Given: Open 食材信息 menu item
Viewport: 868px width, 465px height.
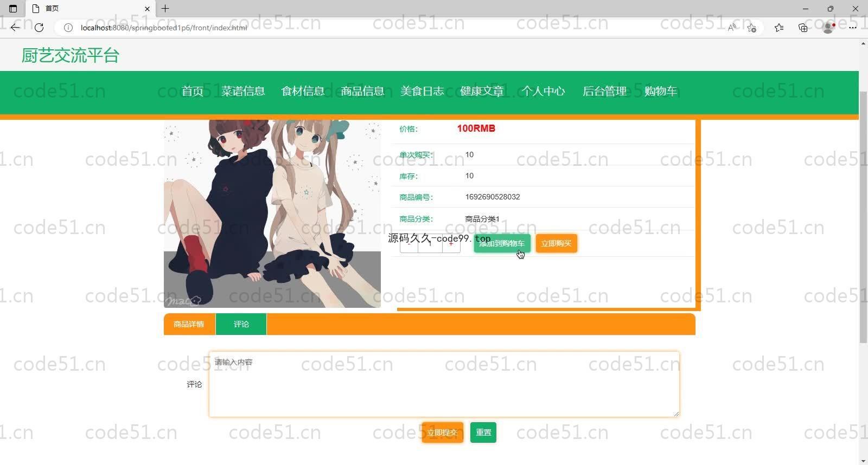Looking at the screenshot, I should [x=303, y=91].
